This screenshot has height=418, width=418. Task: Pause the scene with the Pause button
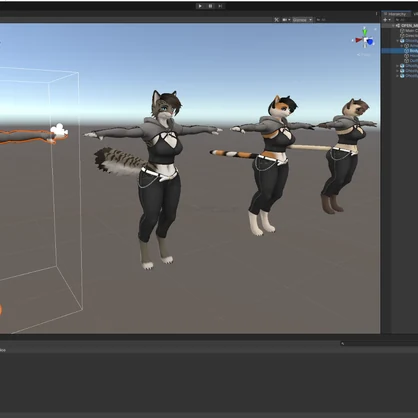click(x=210, y=6)
